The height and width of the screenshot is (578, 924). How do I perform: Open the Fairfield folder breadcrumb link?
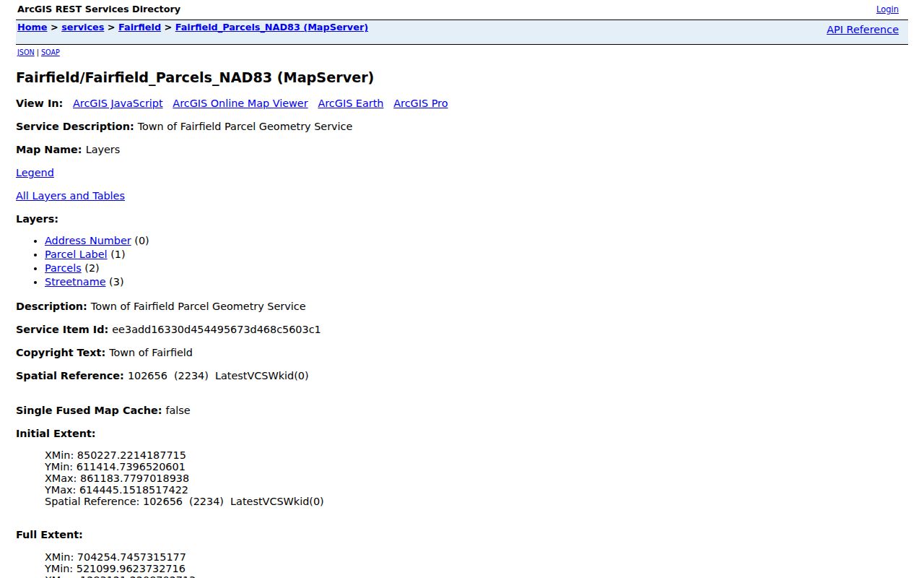click(x=140, y=27)
